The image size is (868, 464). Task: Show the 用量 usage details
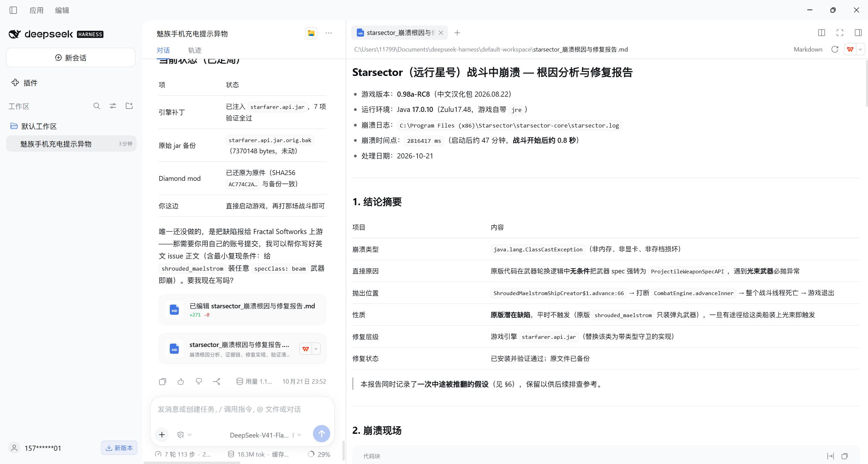[x=254, y=382]
